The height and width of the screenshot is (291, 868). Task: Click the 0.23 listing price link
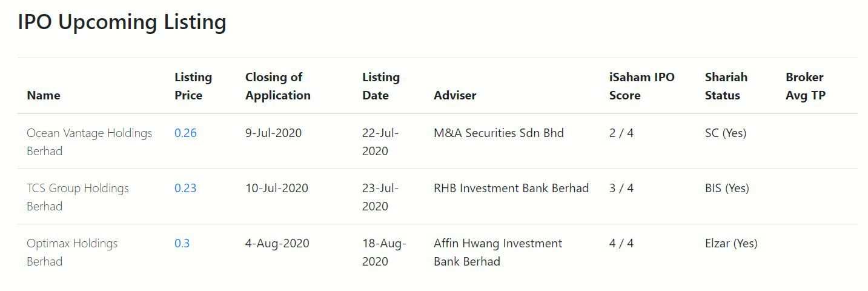[x=185, y=188]
